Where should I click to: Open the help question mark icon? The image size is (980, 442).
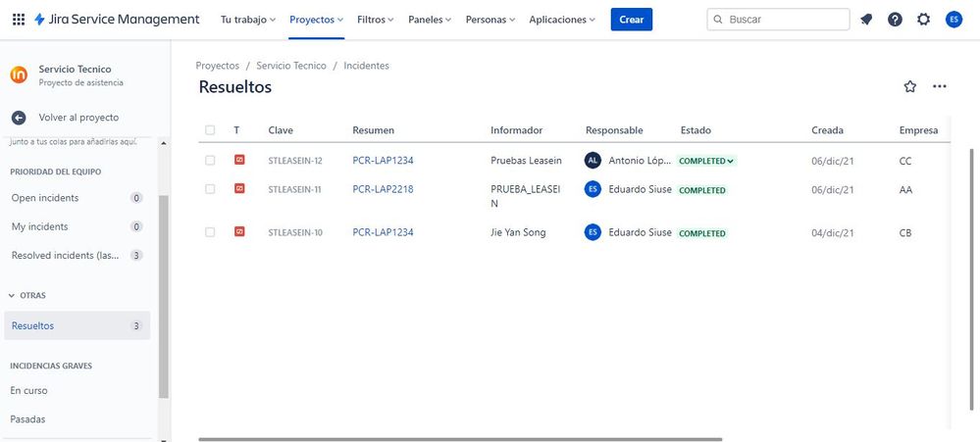[895, 20]
